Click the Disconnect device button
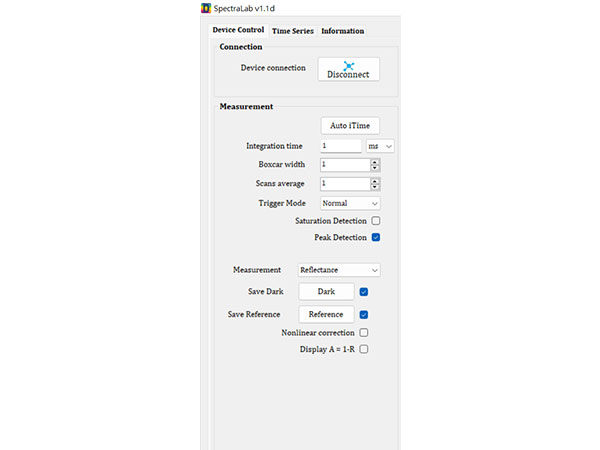The image size is (600, 450). tap(348, 69)
